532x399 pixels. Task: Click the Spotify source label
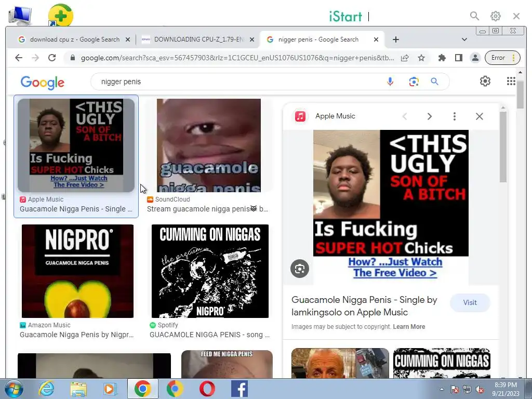pyautogui.click(x=168, y=325)
